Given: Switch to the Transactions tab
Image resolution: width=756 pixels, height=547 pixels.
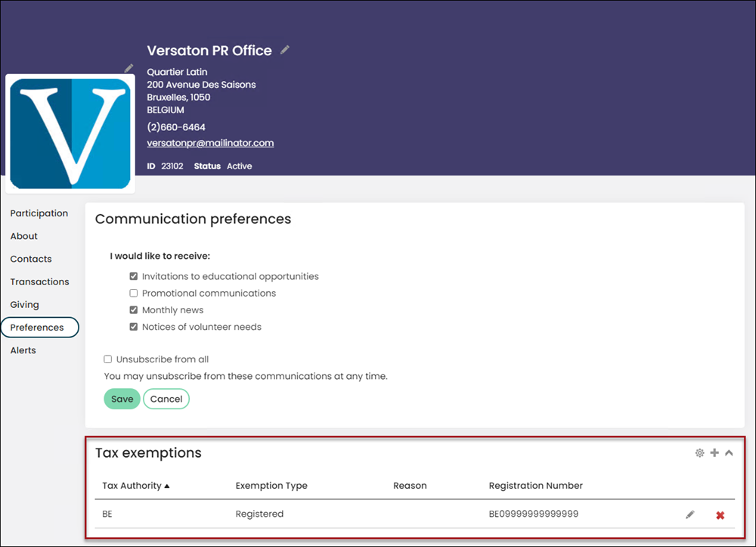Looking at the screenshot, I should (39, 281).
